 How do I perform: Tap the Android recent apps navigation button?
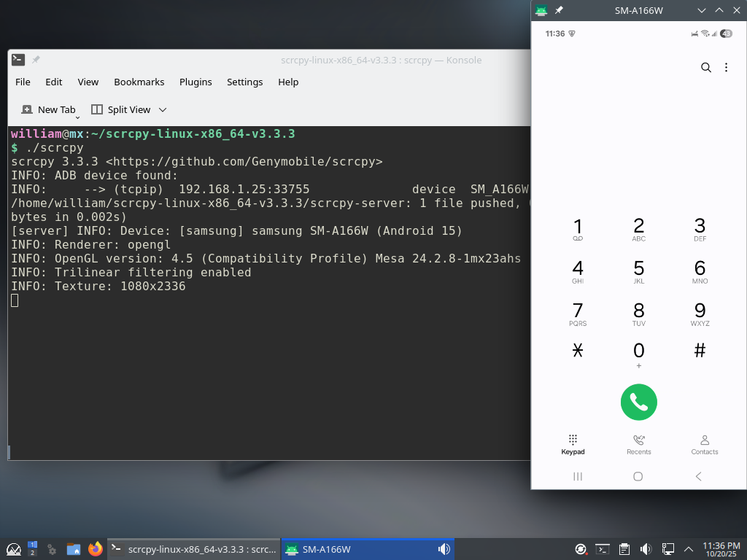(578, 476)
